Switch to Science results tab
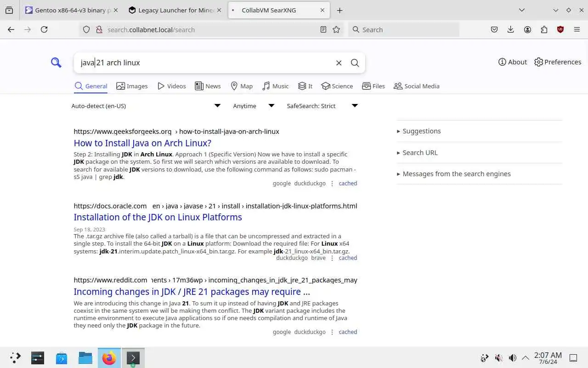Image resolution: width=588 pixels, height=368 pixels. click(x=337, y=86)
